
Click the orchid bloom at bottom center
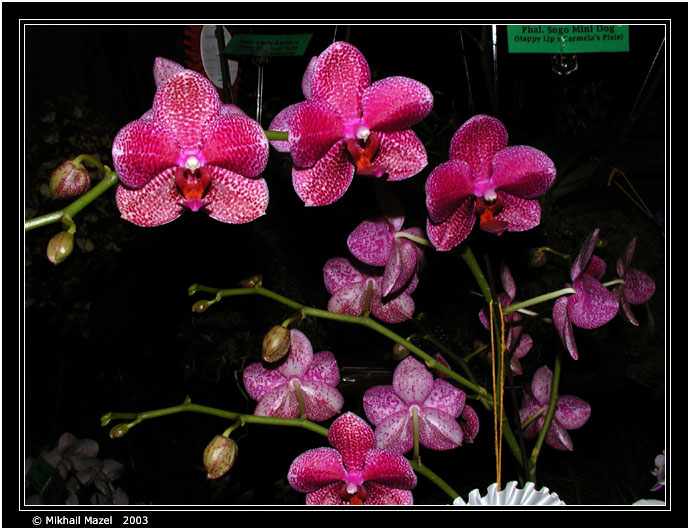tap(351, 463)
